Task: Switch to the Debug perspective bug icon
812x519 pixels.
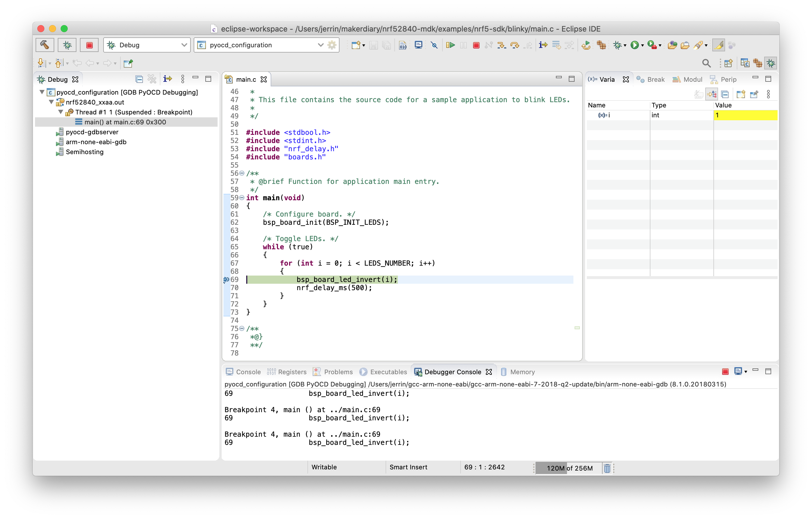Action: point(771,63)
